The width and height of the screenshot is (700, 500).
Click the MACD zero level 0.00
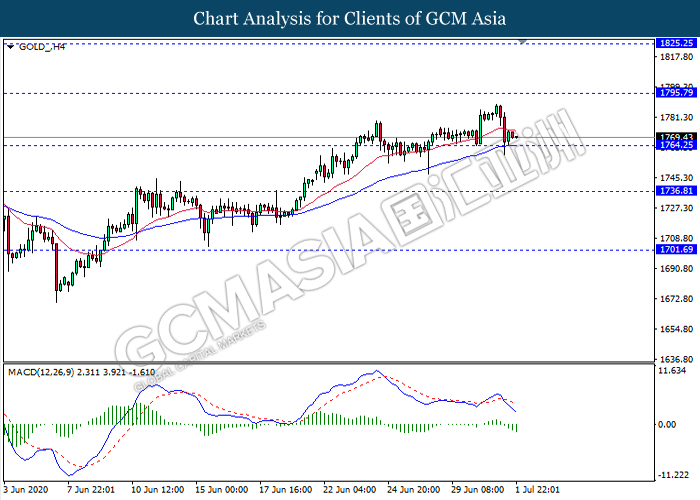click(667, 424)
